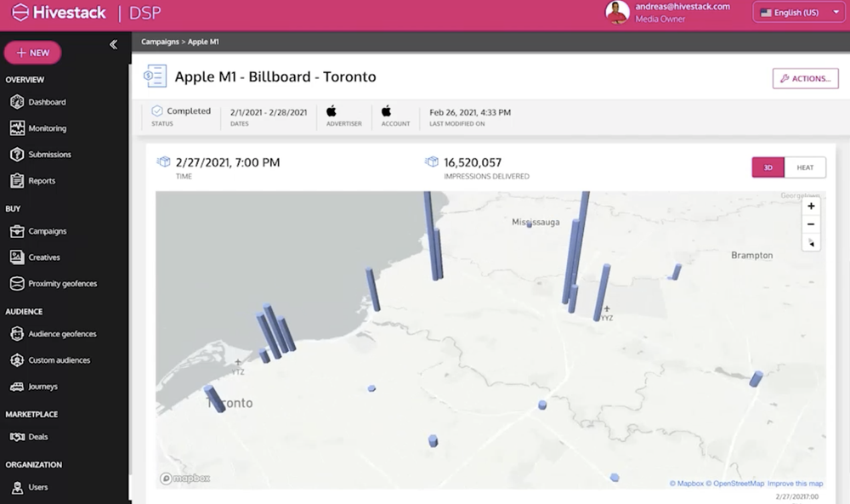Image resolution: width=850 pixels, height=504 pixels.
Task: Click the Monitoring chart icon
Action: tap(17, 127)
